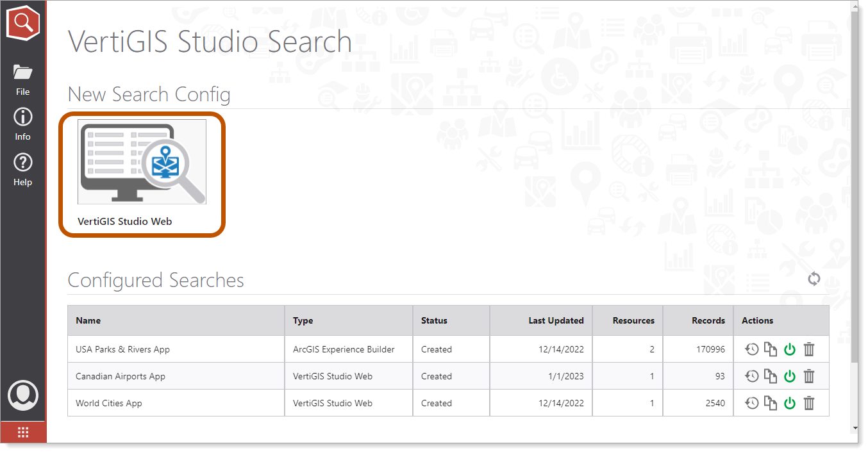Click the scroll up arrow at top right
868x453 pixels.
tap(855, 6)
